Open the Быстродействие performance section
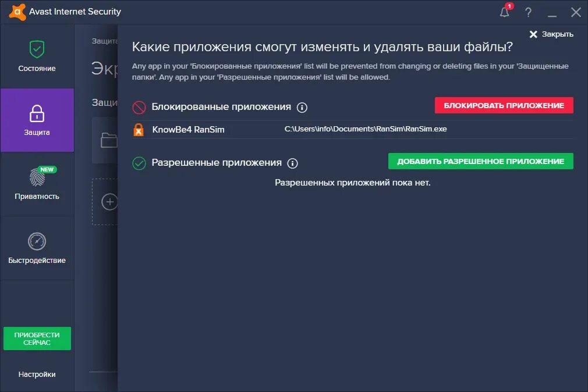Viewport: 588px width, 392px height. click(37, 248)
